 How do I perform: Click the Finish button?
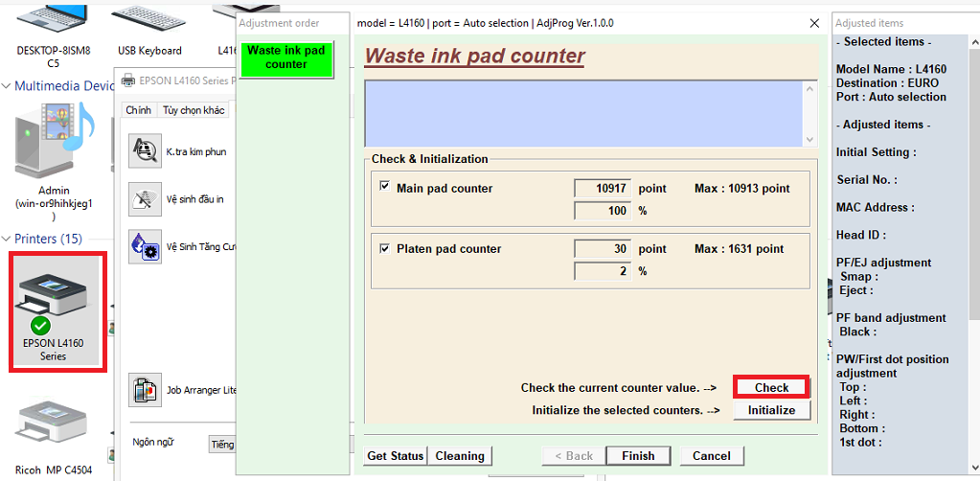638,456
